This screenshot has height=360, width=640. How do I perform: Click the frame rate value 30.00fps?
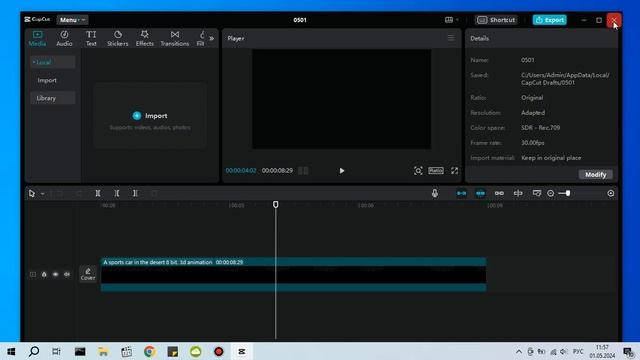533,143
